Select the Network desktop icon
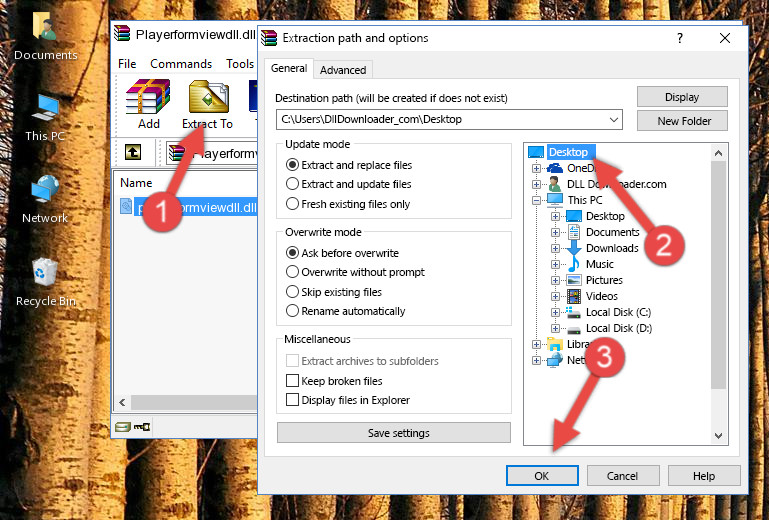 [45, 199]
